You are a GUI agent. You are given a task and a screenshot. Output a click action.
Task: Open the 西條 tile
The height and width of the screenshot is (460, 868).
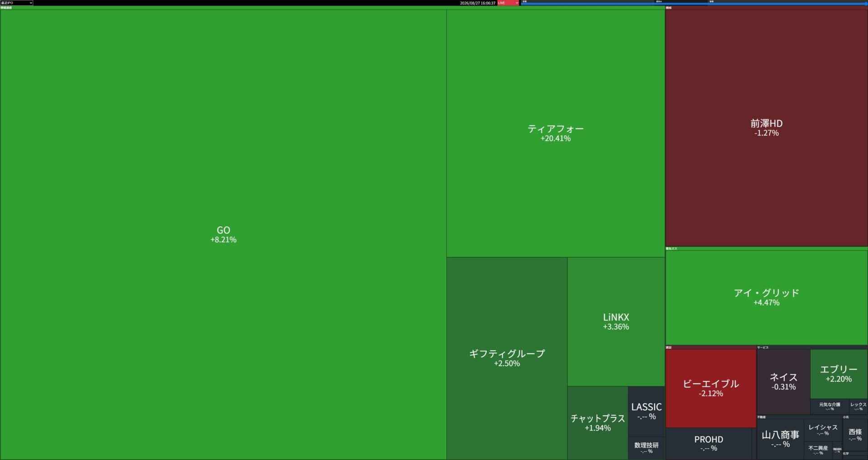pyautogui.click(x=855, y=435)
